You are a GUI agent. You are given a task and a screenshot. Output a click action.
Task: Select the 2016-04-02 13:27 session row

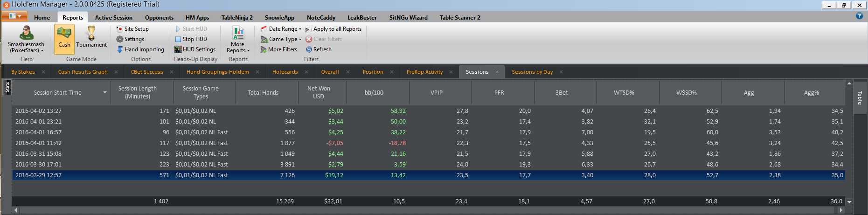429,111
